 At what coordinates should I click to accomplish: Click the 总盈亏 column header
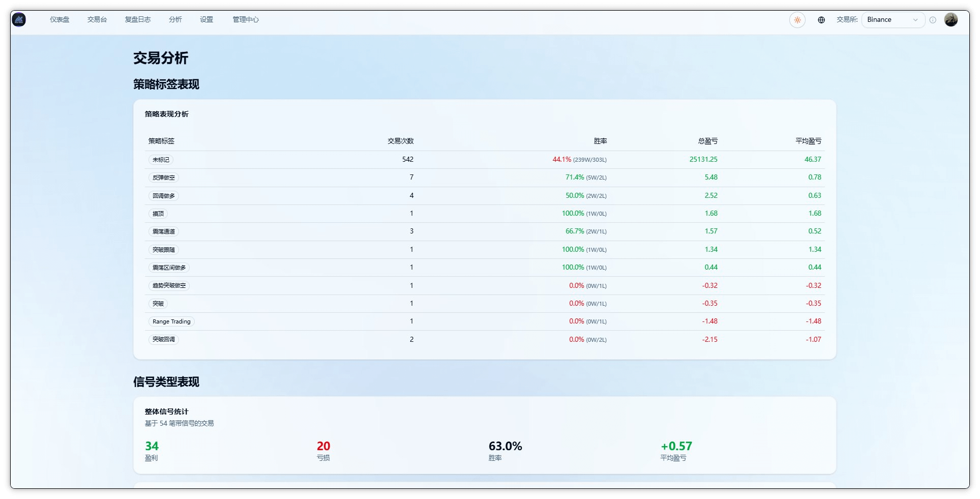pos(707,141)
